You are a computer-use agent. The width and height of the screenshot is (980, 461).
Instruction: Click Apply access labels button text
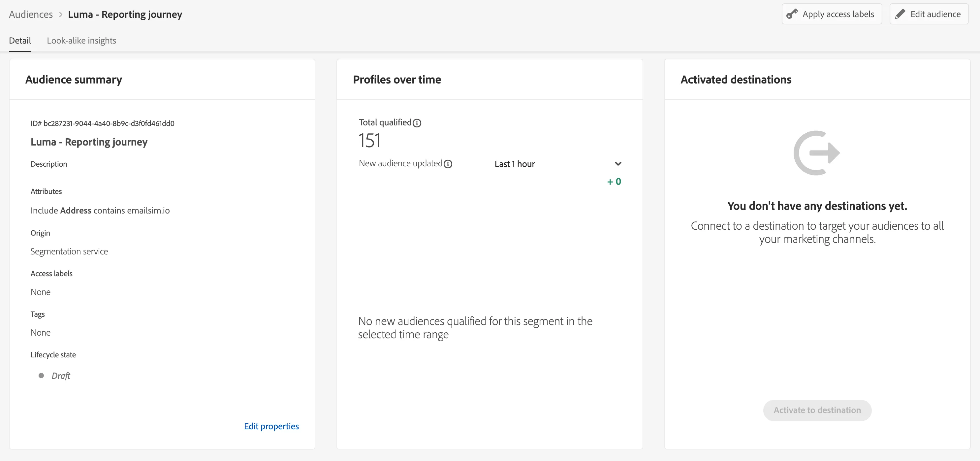(x=838, y=14)
